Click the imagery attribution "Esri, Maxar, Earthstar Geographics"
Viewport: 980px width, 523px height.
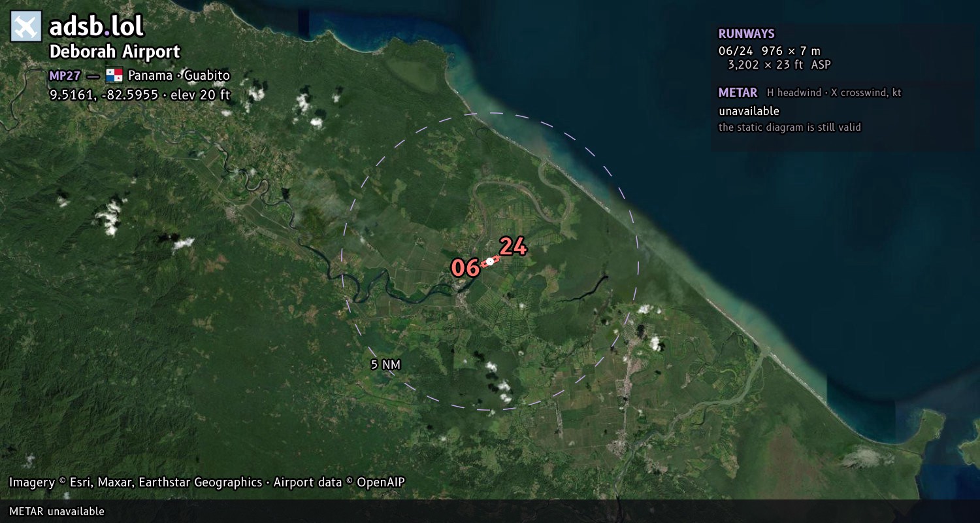[166, 482]
